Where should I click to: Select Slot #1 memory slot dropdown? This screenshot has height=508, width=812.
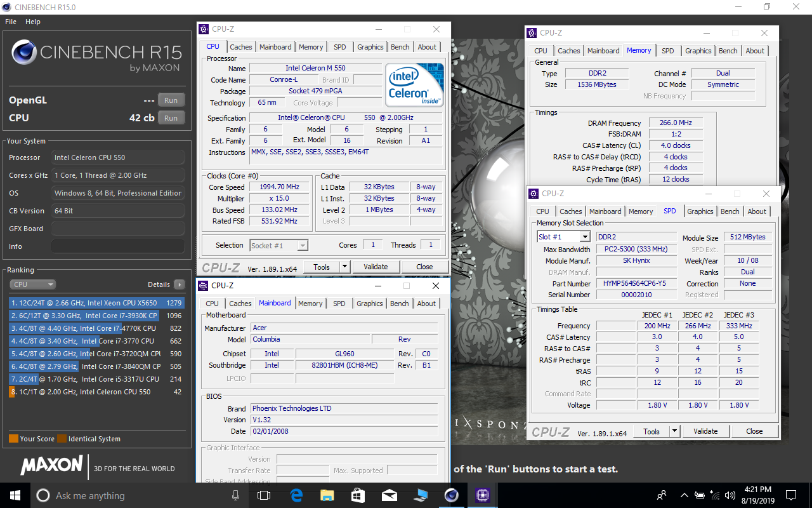563,237
